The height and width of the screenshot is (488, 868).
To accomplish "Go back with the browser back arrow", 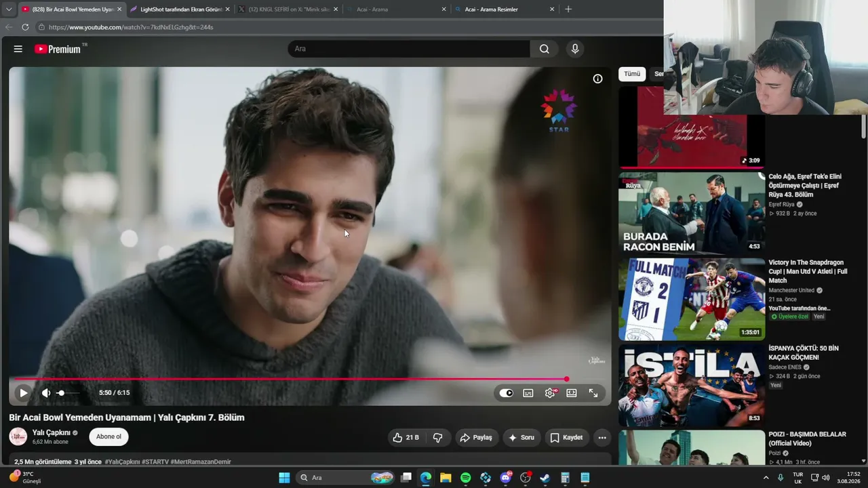I will click(9, 27).
